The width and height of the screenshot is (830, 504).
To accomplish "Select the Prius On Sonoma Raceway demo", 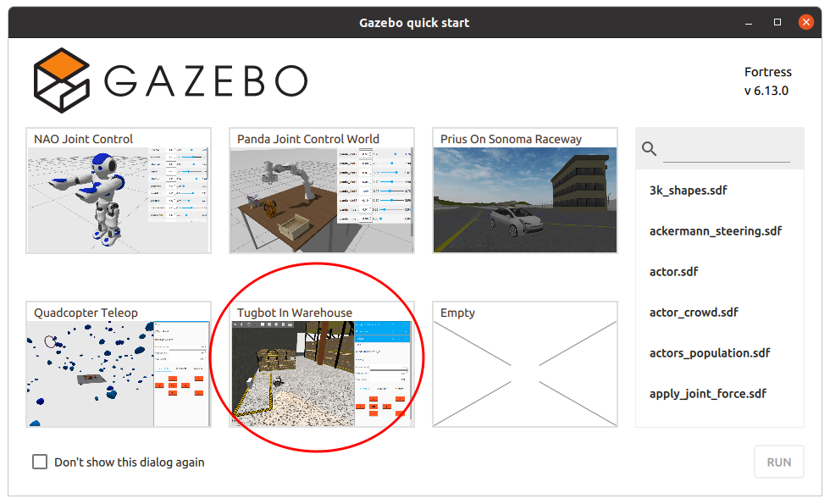I will tap(524, 195).
